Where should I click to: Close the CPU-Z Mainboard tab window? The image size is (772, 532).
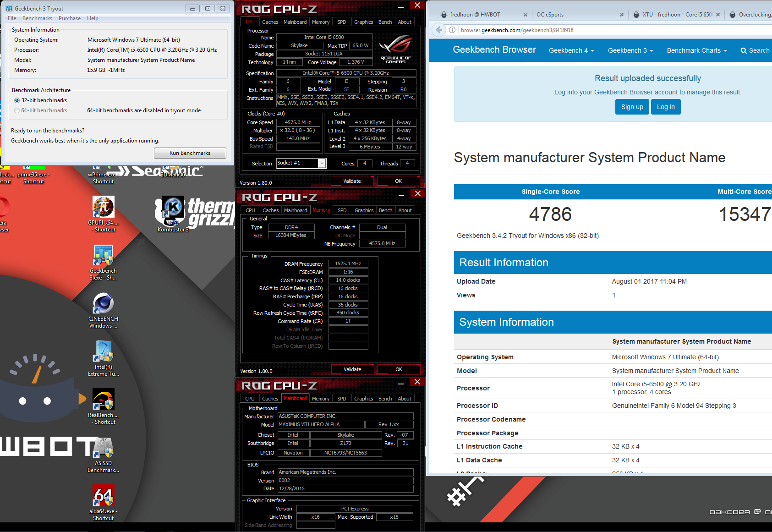point(417,382)
